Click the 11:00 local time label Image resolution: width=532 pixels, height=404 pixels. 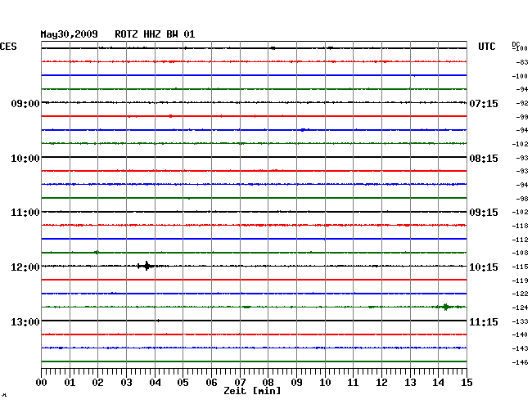[25, 213]
